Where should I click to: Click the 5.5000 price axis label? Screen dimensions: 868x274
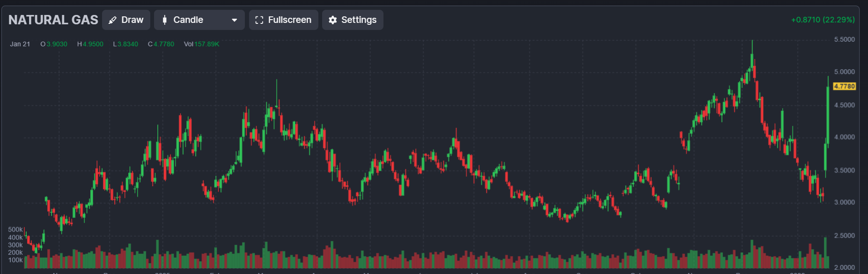844,40
